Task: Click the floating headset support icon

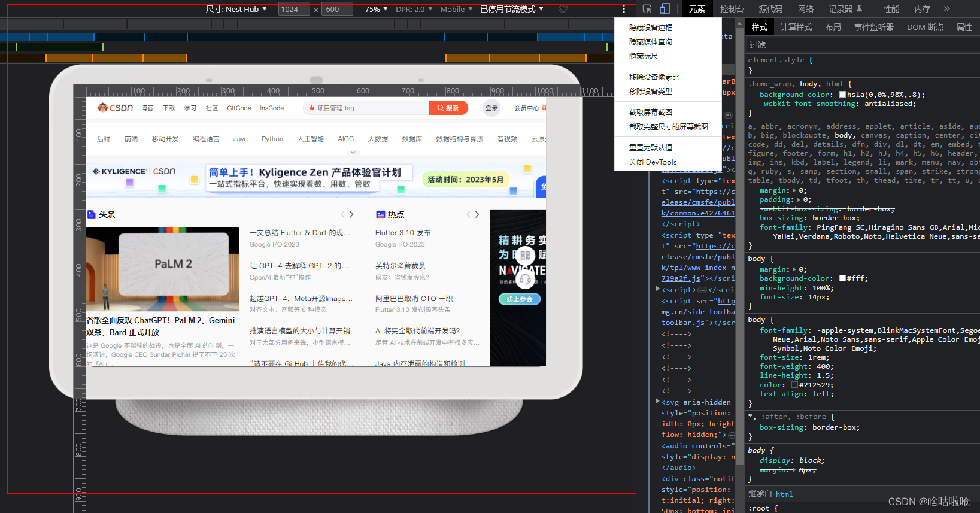Action: tap(525, 278)
